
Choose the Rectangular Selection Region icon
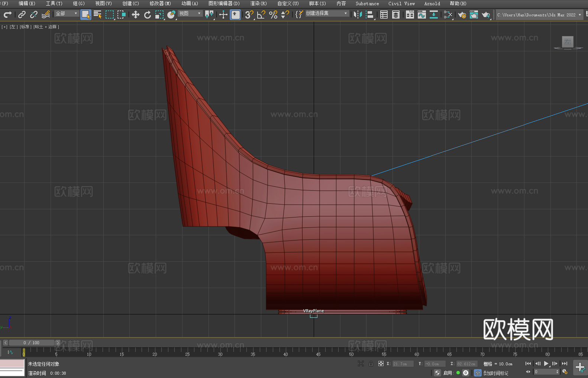110,14
